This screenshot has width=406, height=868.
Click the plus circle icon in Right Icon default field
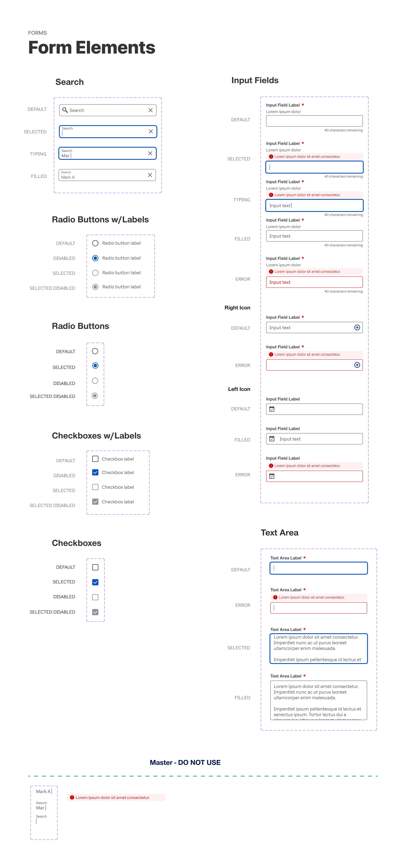pyautogui.click(x=357, y=327)
